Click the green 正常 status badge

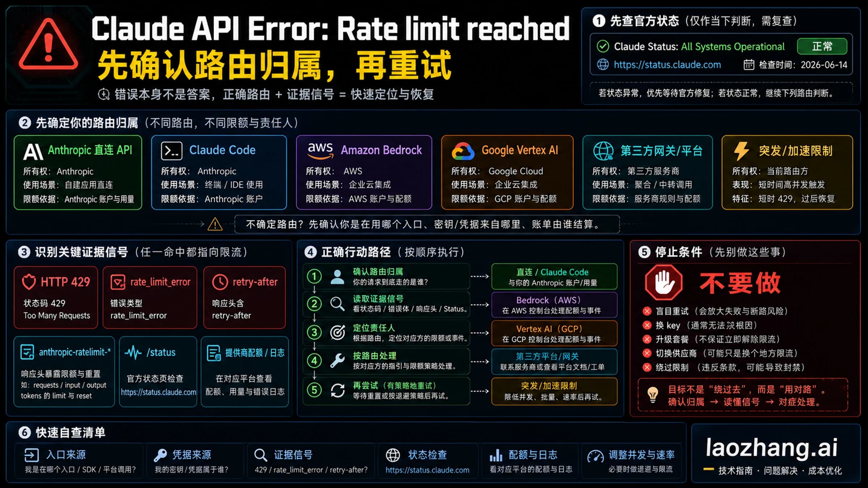(x=822, y=46)
